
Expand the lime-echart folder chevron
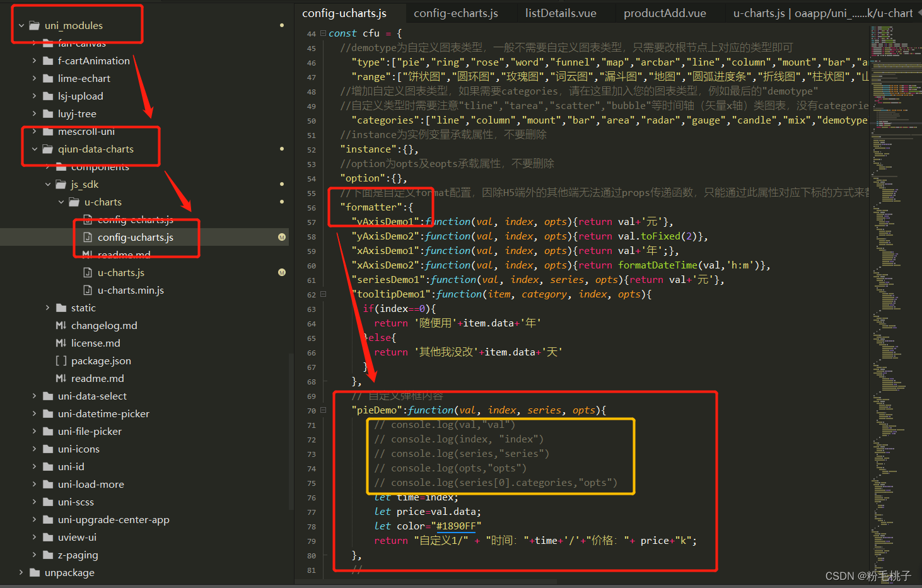pyautogui.click(x=34, y=79)
